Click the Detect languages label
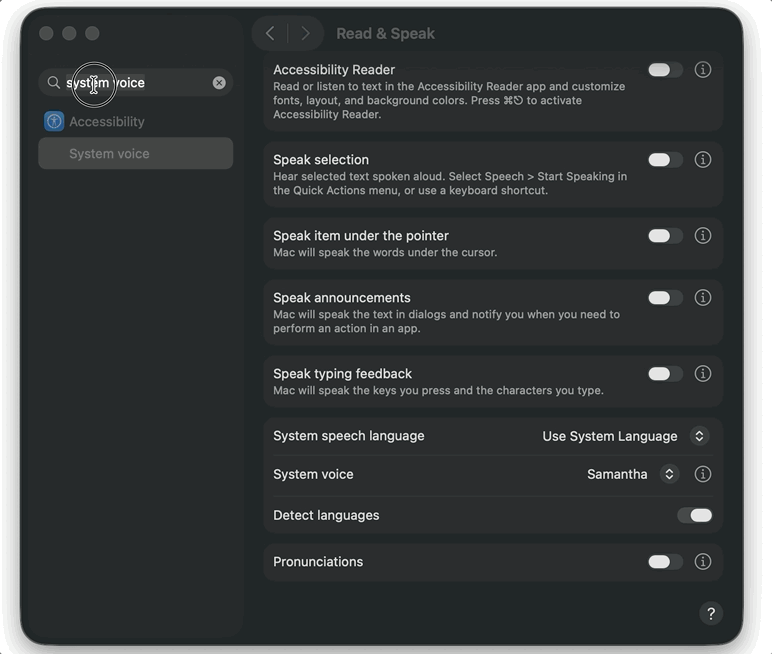The width and height of the screenshot is (772, 654). pyautogui.click(x=326, y=515)
